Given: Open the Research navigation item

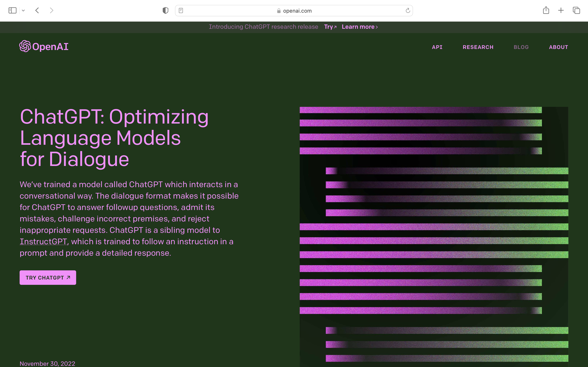Looking at the screenshot, I should pyautogui.click(x=478, y=47).
